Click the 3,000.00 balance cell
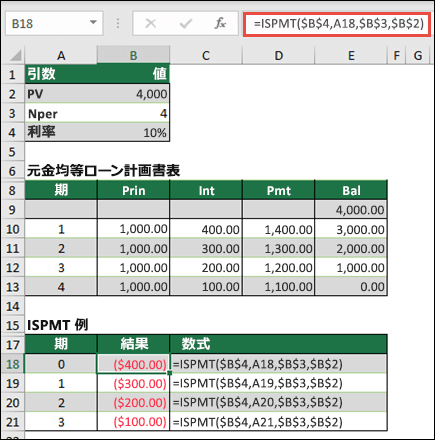The height and width of the screenshot is (440, 435). 351,229
